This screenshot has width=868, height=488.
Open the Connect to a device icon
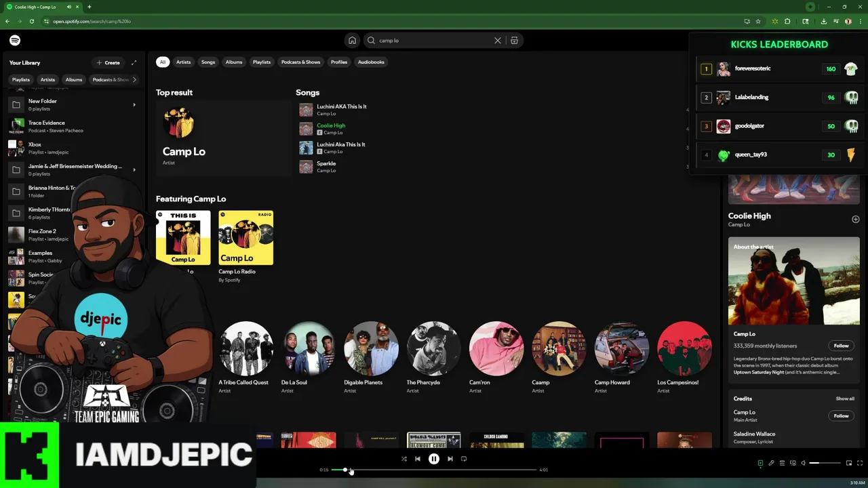(x=793, y=463)
